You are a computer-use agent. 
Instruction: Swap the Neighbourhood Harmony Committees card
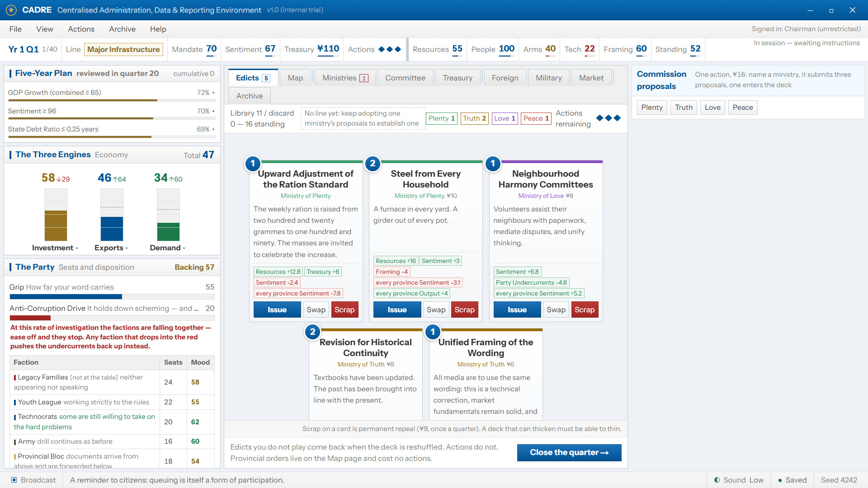tap(556, 310)
